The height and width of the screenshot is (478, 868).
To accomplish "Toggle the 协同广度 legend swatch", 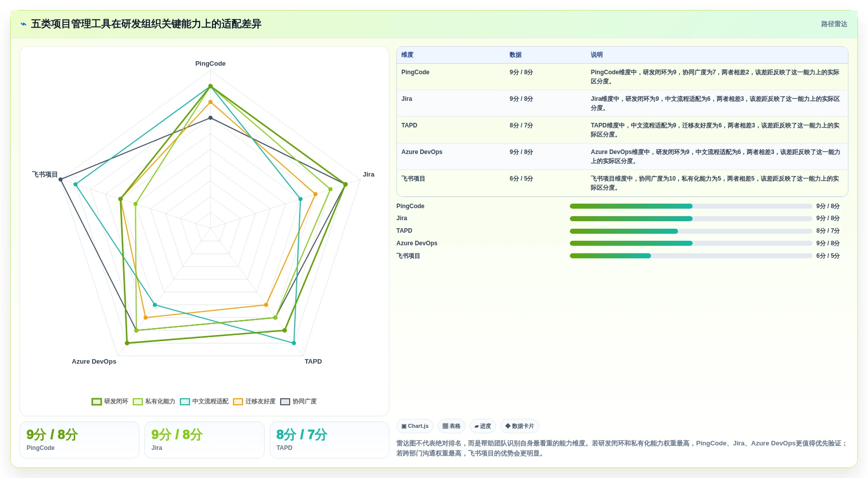I will pos(285,402).
